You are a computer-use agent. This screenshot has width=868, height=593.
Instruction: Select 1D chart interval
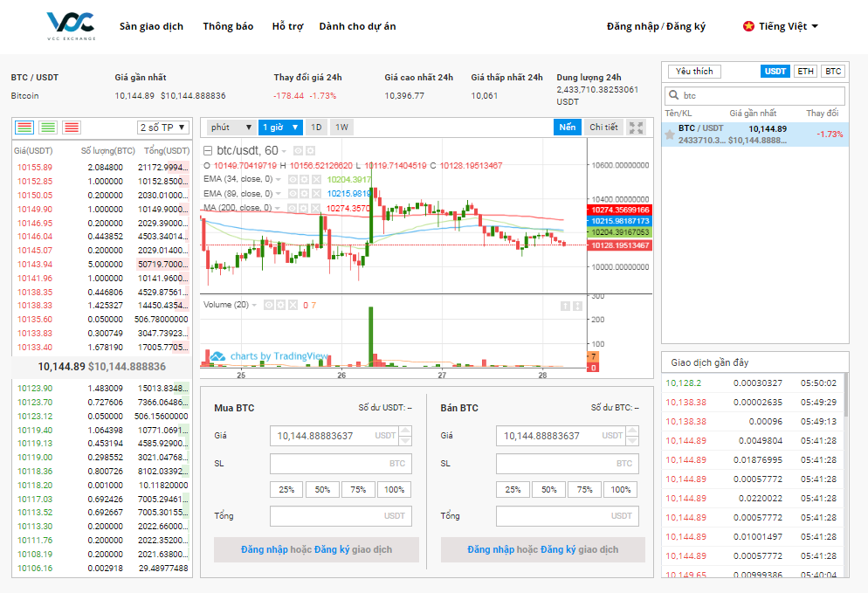(x=316, y=128)
